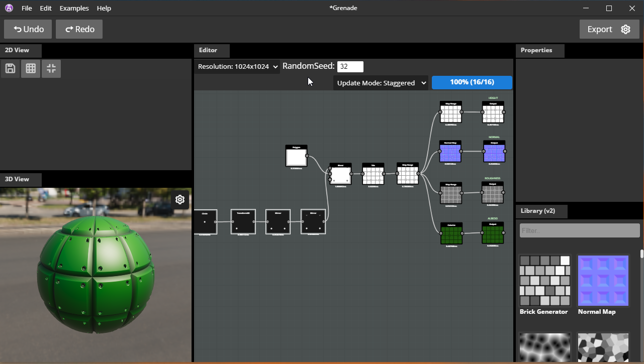This screenshot has height=364, width=644.
Task: Center the image in 2D View
Action: tap(51, 69)
